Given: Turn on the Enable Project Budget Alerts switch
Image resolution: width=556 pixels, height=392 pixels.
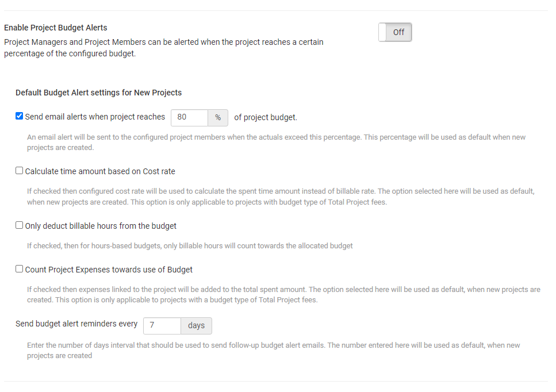Looking at the screenshot, I should click(395, 32).
